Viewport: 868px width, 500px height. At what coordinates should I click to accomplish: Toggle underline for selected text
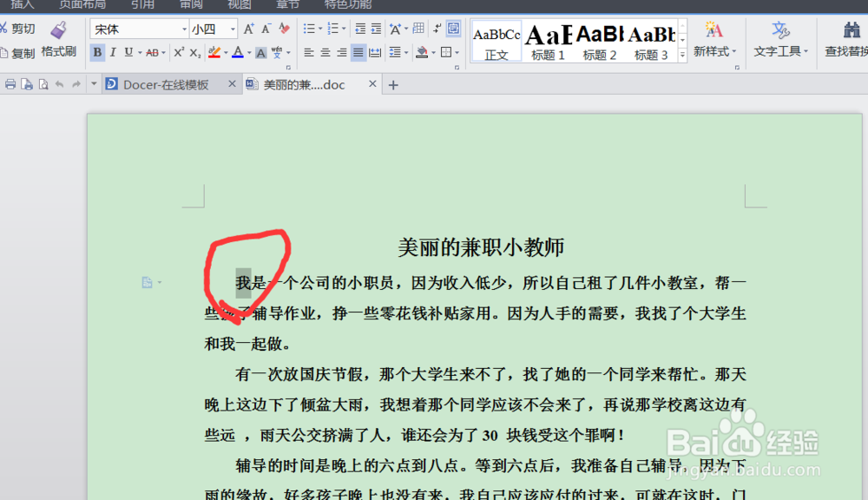coord(128,53)
